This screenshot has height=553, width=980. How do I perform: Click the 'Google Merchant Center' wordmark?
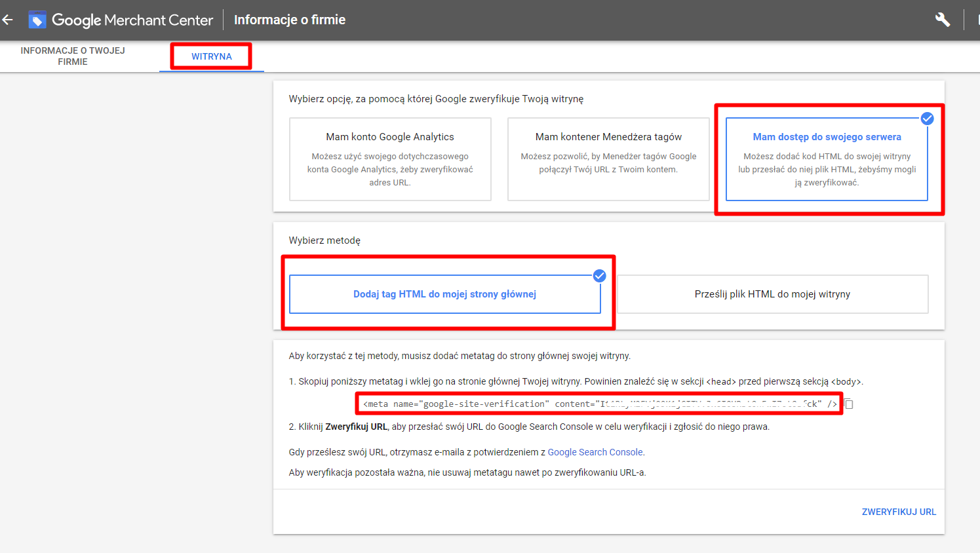[132, 20]
